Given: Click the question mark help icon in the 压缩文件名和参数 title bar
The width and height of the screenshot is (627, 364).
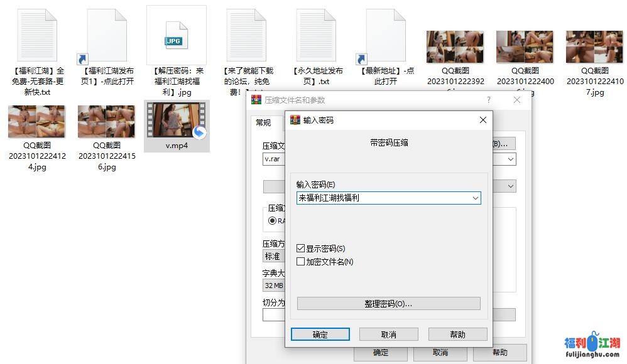Looking at the screenshot, I should point(489,100).
